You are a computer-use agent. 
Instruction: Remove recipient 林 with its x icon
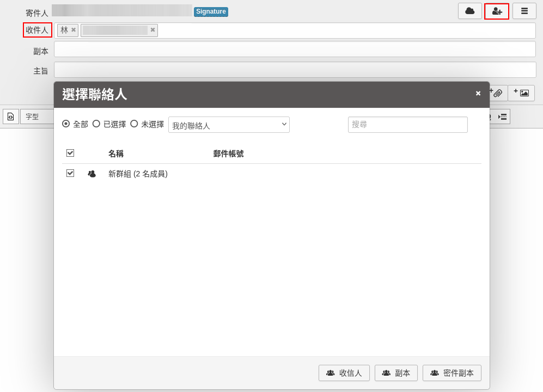[x=74, y=30]
